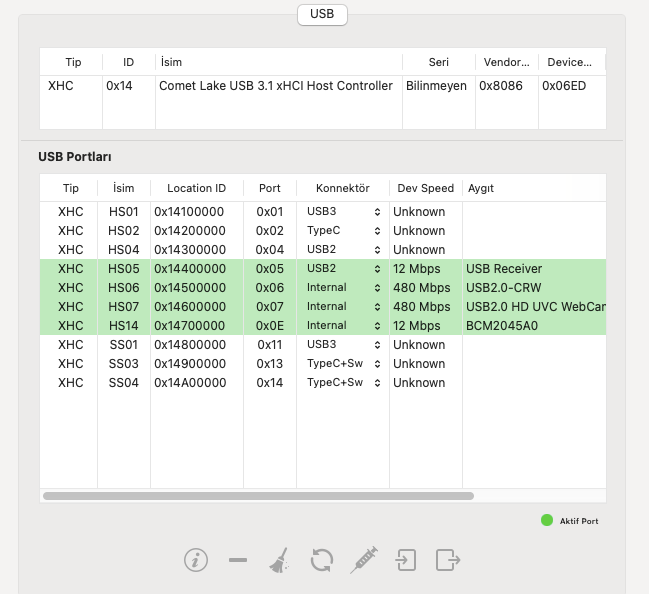
Task: Click the info icon in the bottom toolbar
Action: pyautogui.click(x=196, y=560)
